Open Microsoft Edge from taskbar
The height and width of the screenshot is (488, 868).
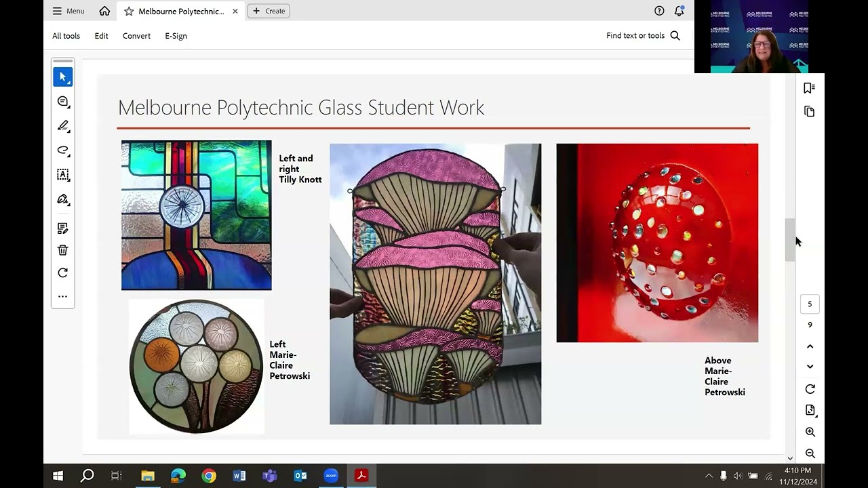click(x=178, y=476)
